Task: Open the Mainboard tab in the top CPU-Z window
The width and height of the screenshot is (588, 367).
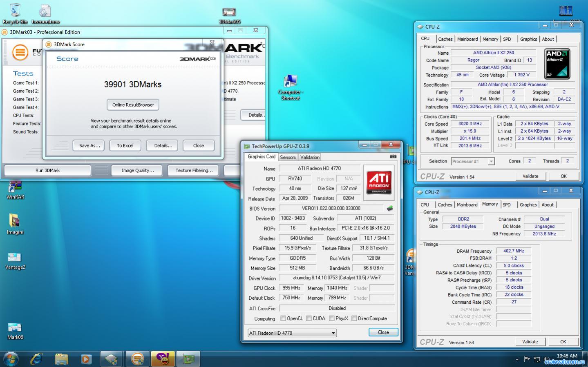Action: [x=467, y=39]
